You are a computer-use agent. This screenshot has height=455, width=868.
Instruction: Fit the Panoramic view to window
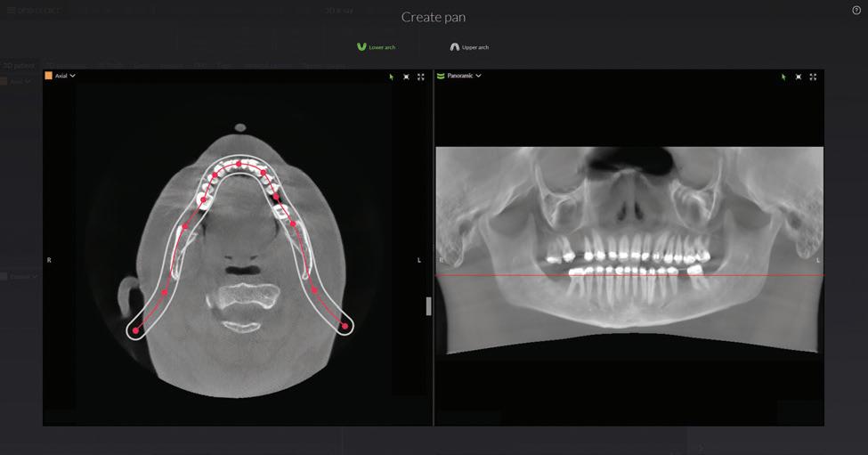(799, 77)
